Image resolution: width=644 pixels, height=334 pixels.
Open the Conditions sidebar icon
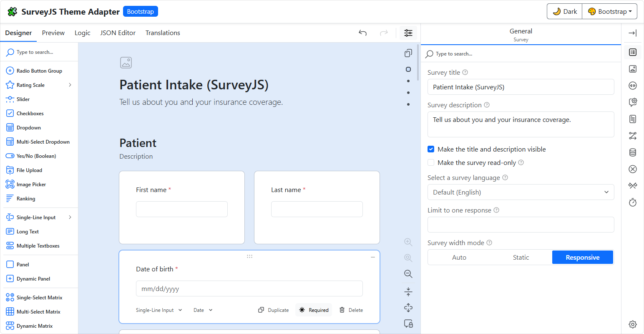coord(633,136)
